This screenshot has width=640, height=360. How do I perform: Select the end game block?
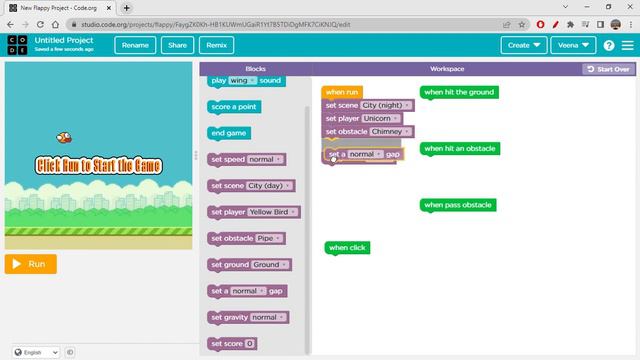pos(229,133)
